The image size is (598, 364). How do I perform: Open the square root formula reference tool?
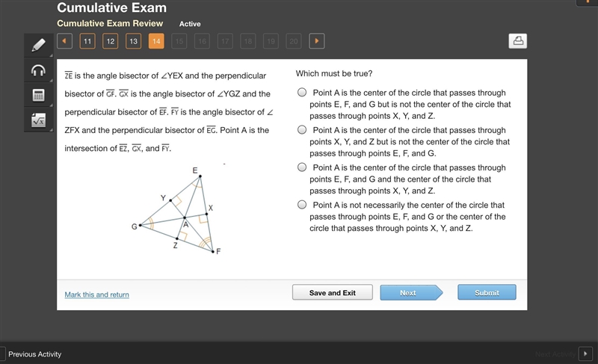(x=39, y=120)
